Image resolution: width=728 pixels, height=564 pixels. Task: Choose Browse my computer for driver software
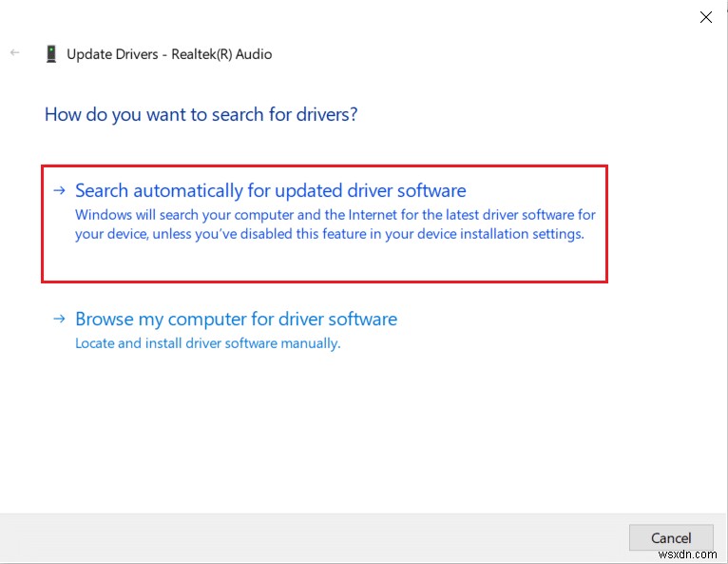click(x=236, y=320)
